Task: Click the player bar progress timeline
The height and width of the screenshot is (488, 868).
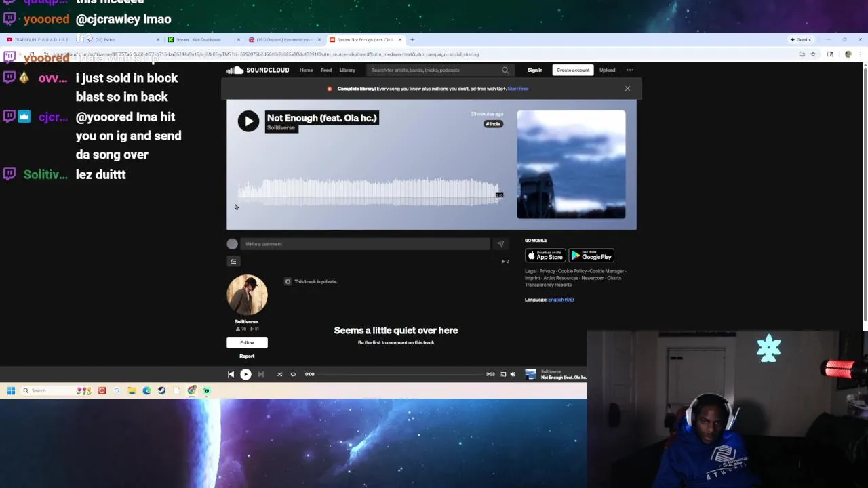Action: pyautogui.click(x=400, y=374)
